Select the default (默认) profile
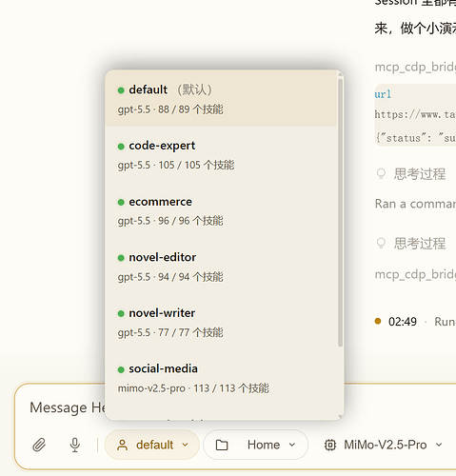This screenshot has width=456, height=476. [x=221, y=99]
